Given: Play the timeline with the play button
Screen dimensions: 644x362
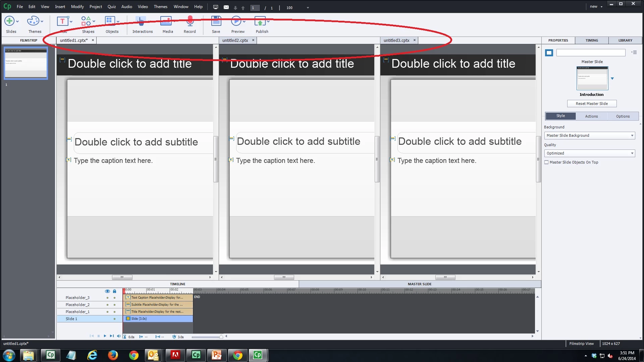Looking at the screenshot, I should tap(105, 336).
